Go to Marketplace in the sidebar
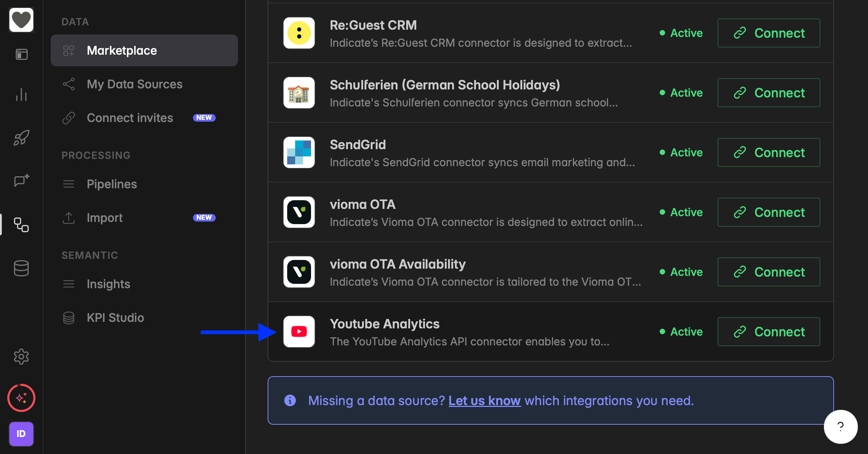868x454 pixels. [144, 50]
